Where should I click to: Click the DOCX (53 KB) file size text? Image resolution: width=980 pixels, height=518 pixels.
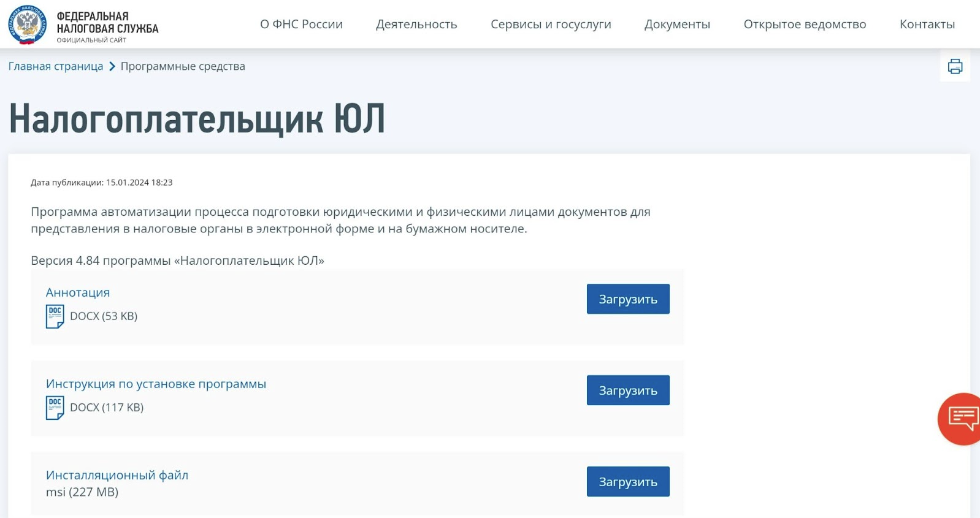(104, 316)
